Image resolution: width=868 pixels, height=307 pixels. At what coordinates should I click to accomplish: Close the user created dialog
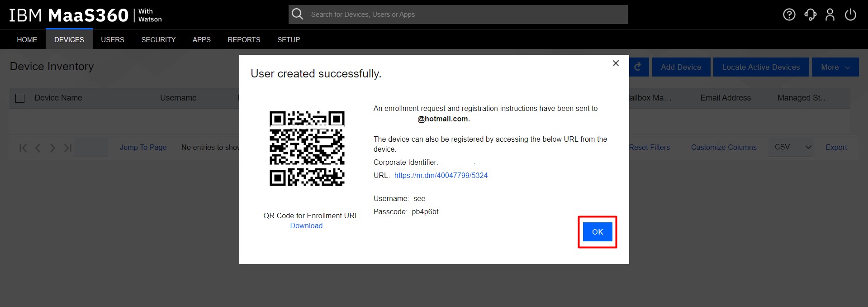point(616,63)
